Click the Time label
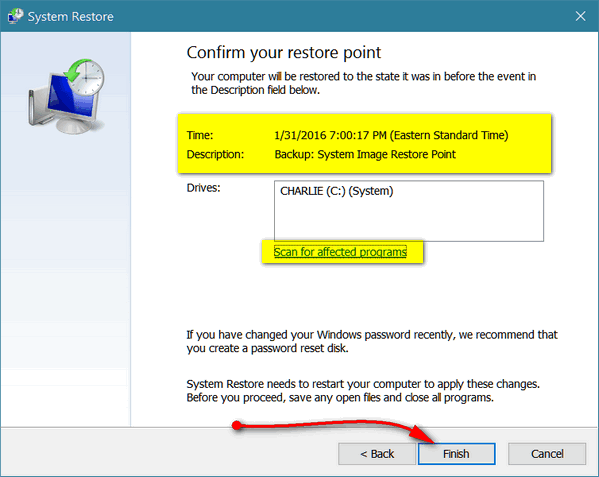Image resolution: width=599 pixels, height=477 pixels. (200, 135)
